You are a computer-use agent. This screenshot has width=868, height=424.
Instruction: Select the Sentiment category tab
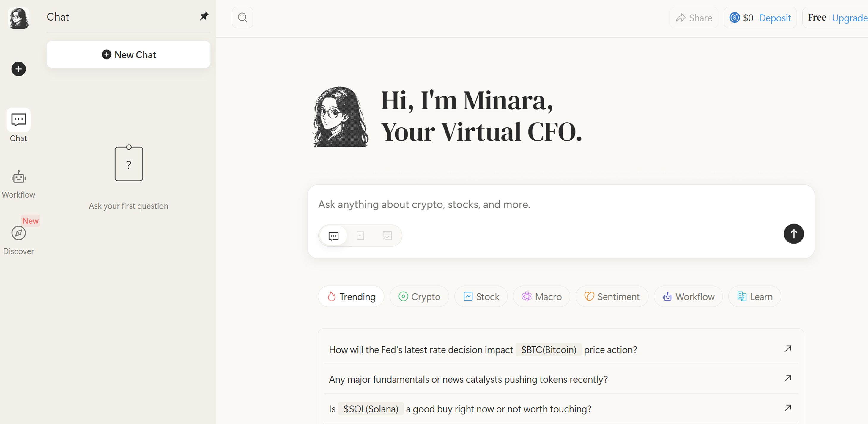[612, 297]
